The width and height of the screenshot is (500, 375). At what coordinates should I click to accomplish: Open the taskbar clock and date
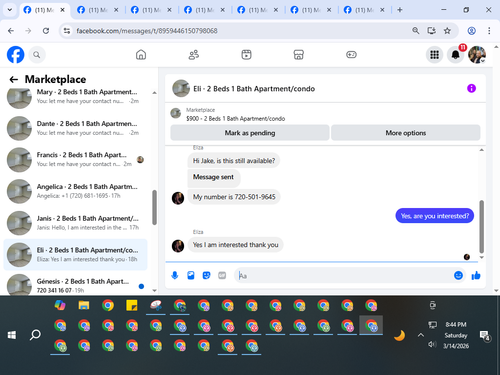[456, 335]
